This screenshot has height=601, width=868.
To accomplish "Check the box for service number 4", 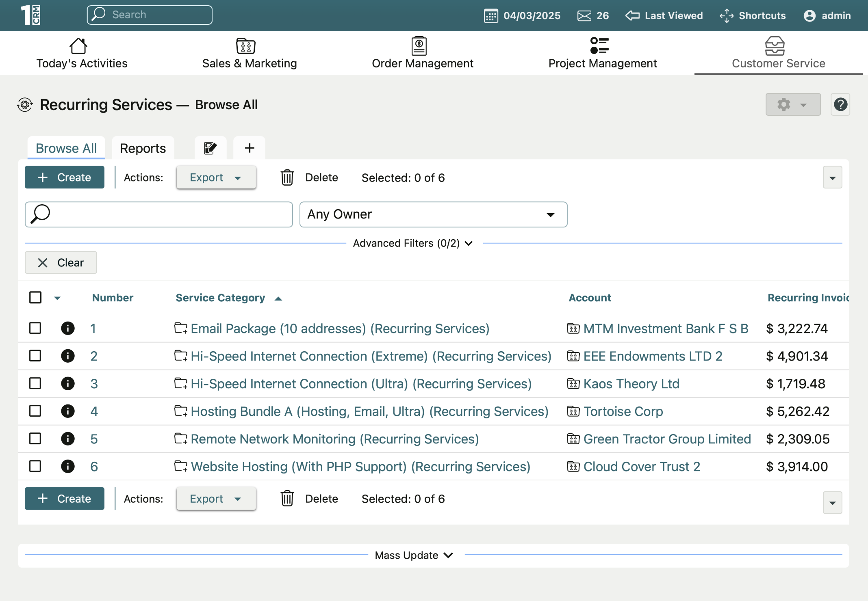I will click(x=35, y=411).
